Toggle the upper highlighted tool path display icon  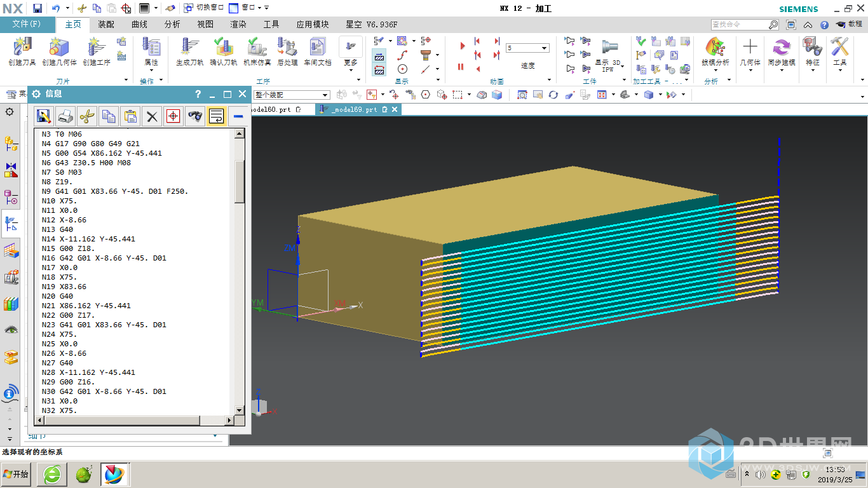pos(379,57)
